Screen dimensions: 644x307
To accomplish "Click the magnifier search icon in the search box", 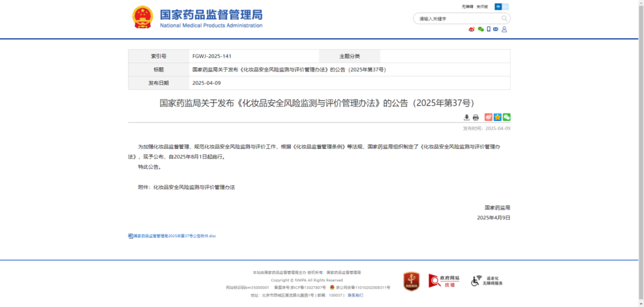I will point(504,18).
